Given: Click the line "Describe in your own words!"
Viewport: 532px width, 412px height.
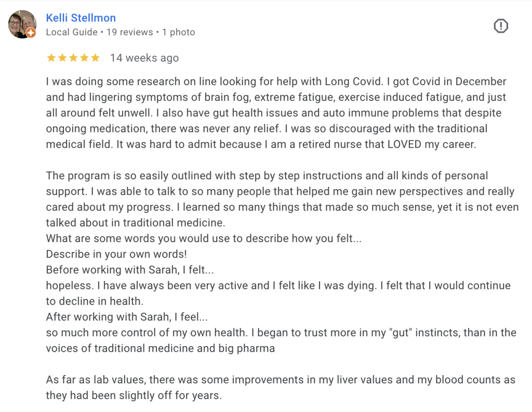Looking at the screenshot, I should 116,254.
